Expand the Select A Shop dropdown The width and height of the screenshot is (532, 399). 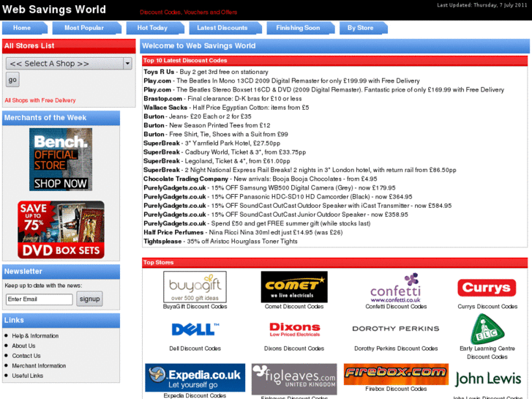(x=69, y=64)
